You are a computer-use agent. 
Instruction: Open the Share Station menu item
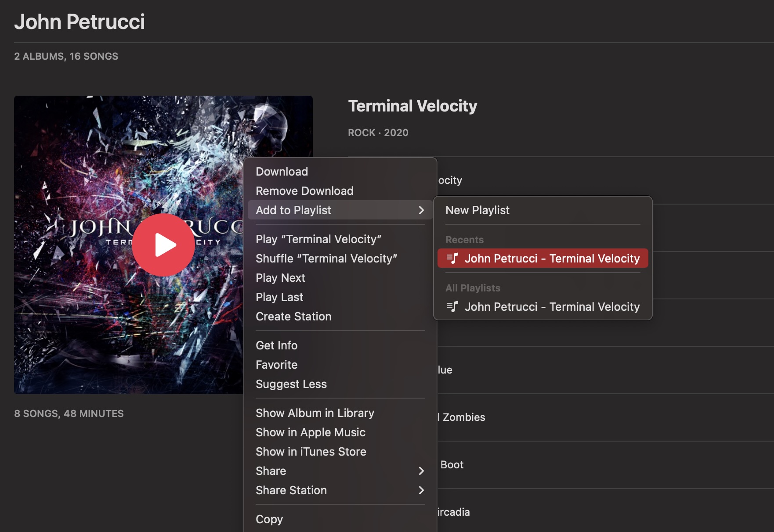click(x=340, y=490)
